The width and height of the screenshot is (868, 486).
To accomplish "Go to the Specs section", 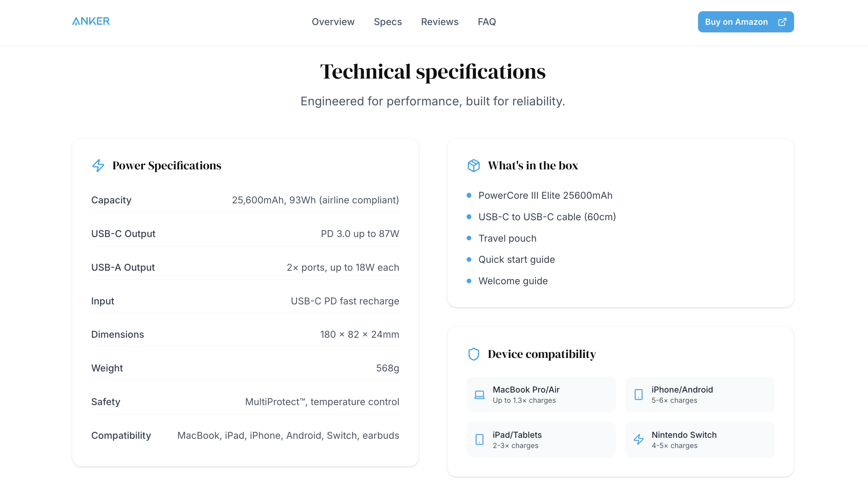I will point(387,22).
